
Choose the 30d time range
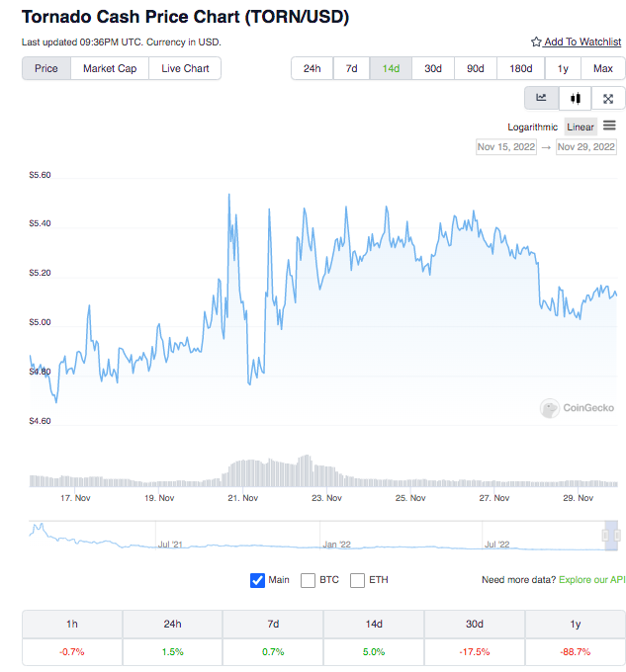pos(433,68)
